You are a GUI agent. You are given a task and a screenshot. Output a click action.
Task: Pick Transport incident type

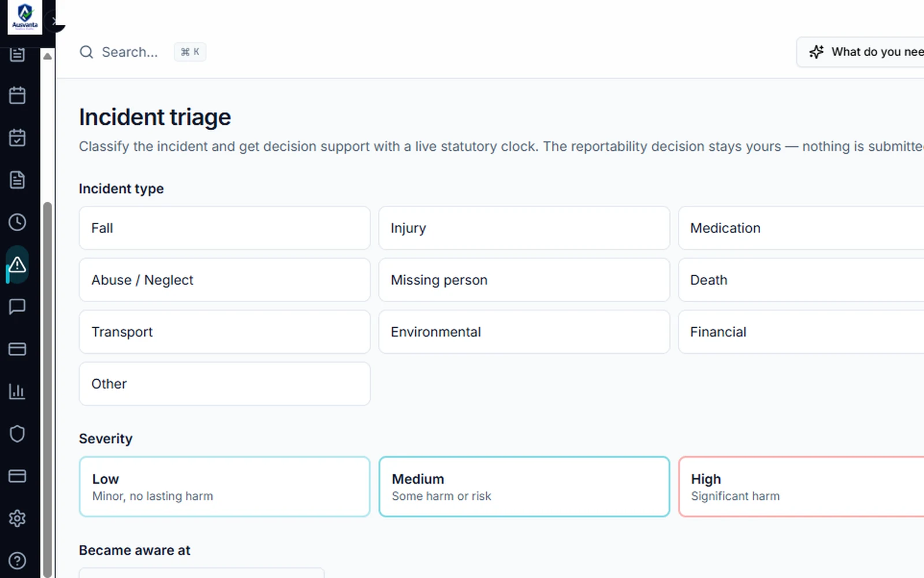pyautogui.click(x=225, y=332)
